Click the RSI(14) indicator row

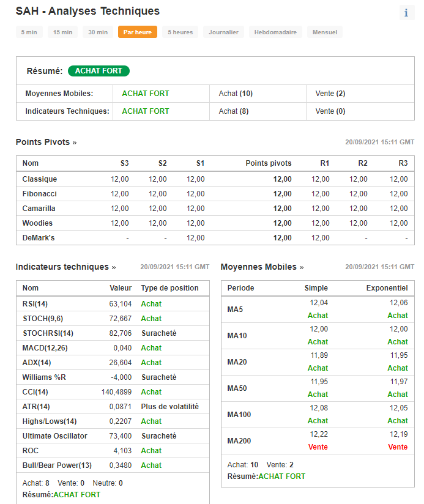113,304
